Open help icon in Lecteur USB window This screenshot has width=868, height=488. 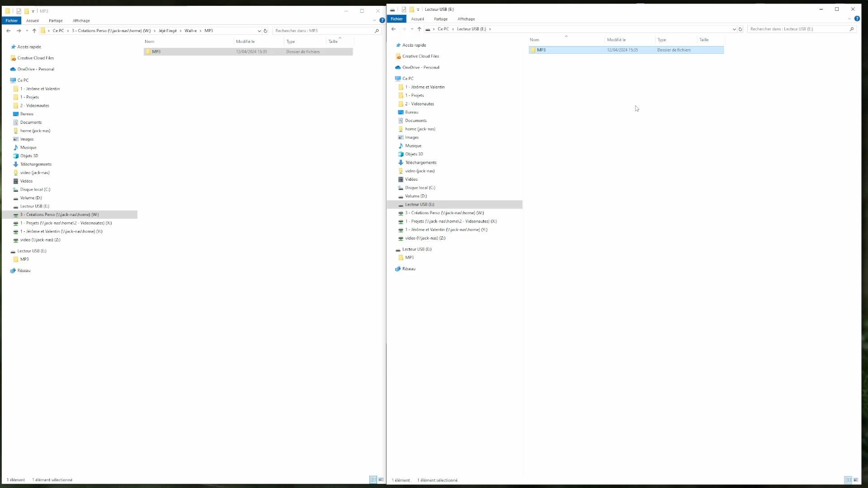point(857,19)
